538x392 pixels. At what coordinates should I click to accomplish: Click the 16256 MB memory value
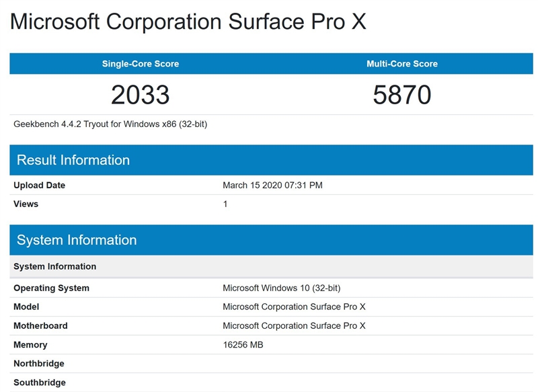pyautogui.click(x=243, y=345)
